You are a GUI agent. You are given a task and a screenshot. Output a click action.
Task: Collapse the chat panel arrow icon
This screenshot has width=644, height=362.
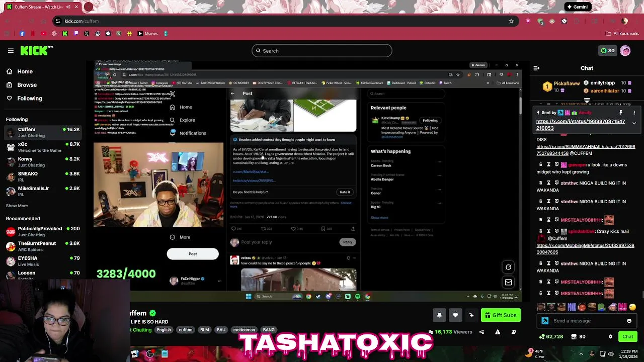[x=536, y=68]
